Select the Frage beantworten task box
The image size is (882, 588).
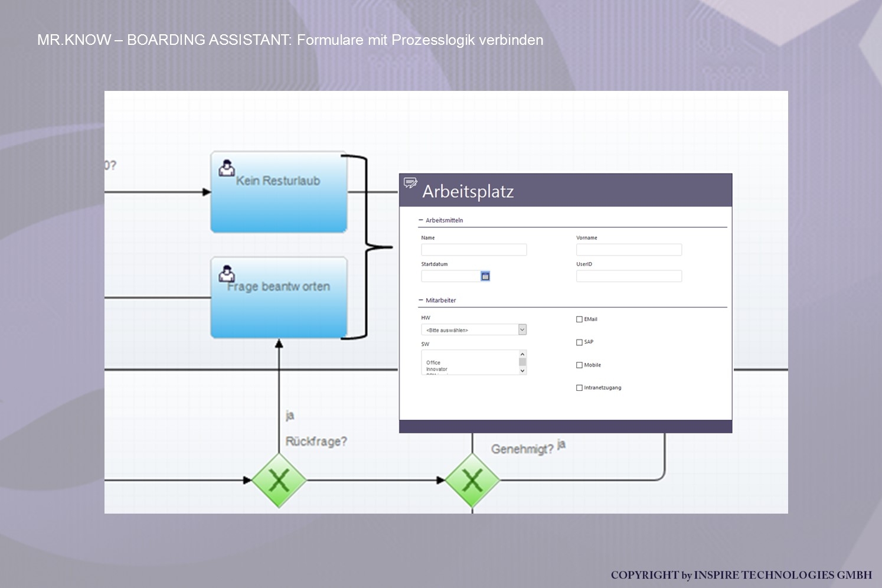coord(279,298)
